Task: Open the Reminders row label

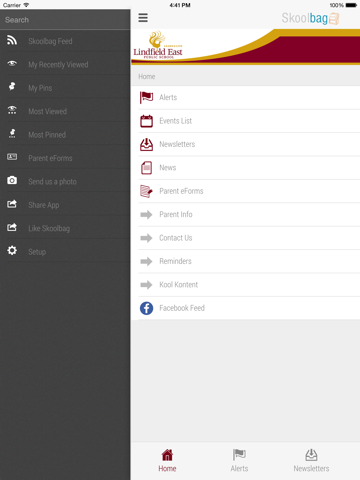Action: [175, 261]
